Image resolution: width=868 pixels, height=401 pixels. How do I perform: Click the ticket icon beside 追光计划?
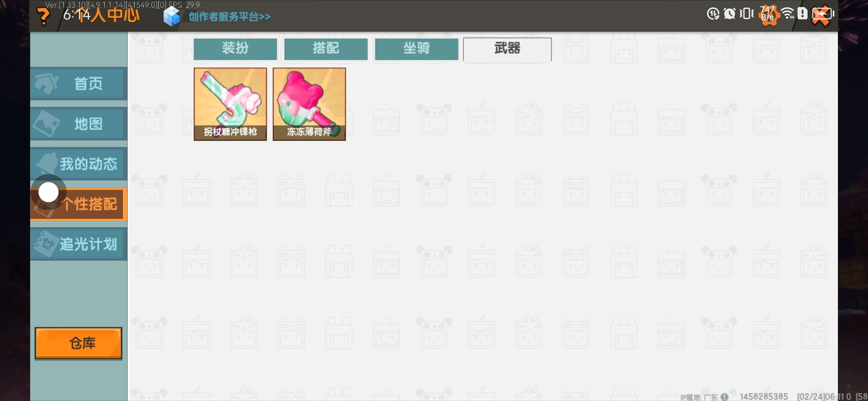coord(46,244)
